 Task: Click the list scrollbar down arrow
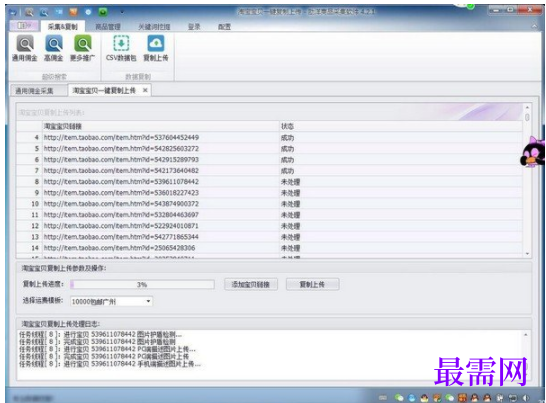[527, 254]
